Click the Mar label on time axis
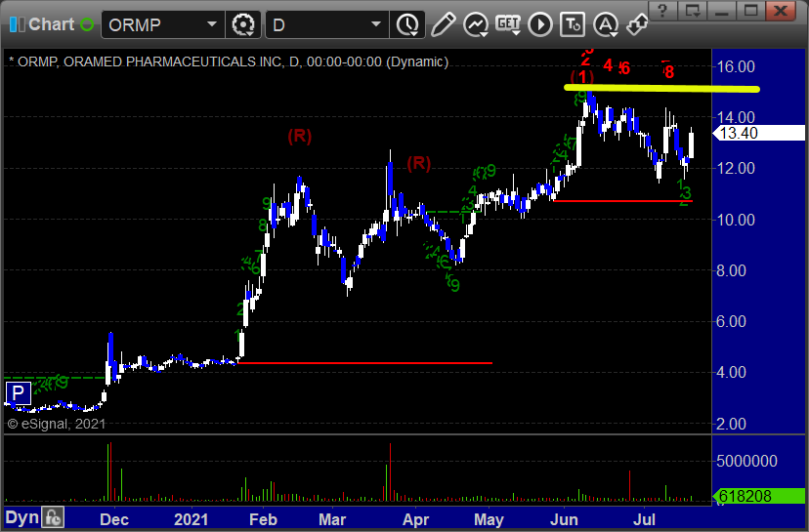The width and height of the screenshot is (809, 532). point(332,519)
